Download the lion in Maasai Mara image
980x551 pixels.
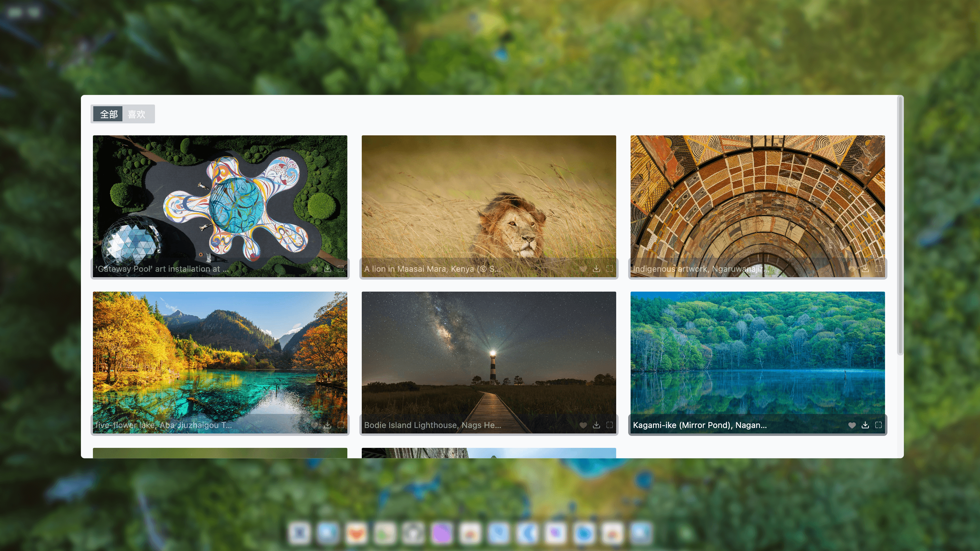(x=596, y=269)
